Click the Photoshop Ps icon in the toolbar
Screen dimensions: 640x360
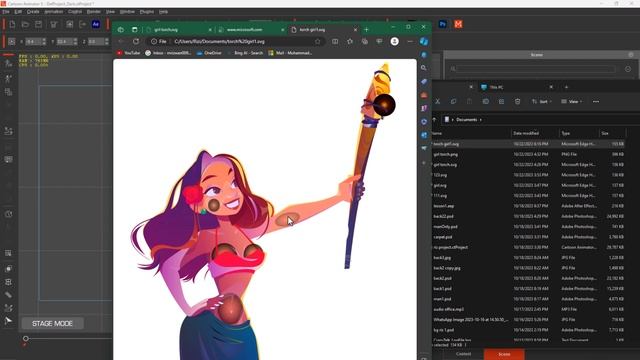click(442, 24)
